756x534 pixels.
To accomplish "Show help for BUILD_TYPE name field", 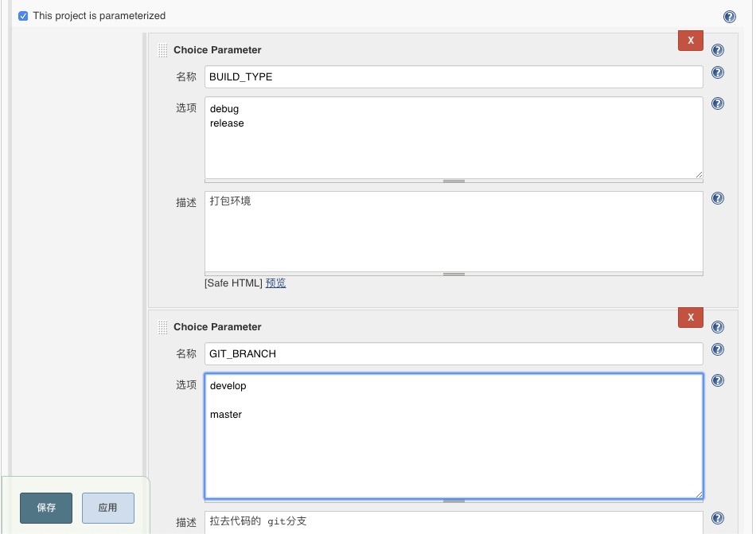I will tap(718, 72).
